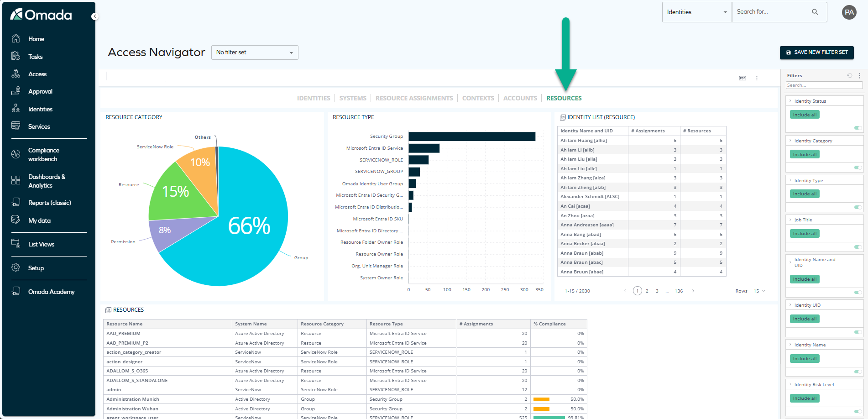The image size is (868, 419).
Task: Expand the Identity Risk Level filter
Action: (x=790, y=384)
